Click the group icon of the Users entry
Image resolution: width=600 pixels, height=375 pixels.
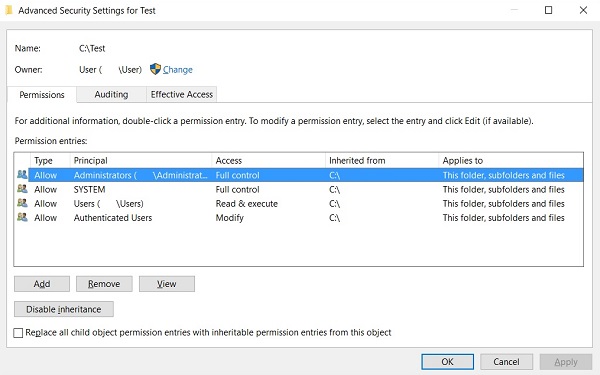click(x=22, y=203)
